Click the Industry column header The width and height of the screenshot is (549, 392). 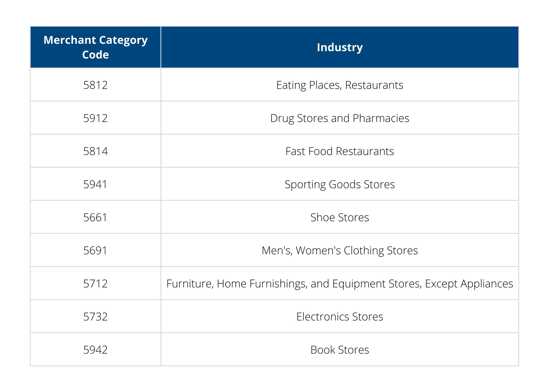tap(340, 47)
